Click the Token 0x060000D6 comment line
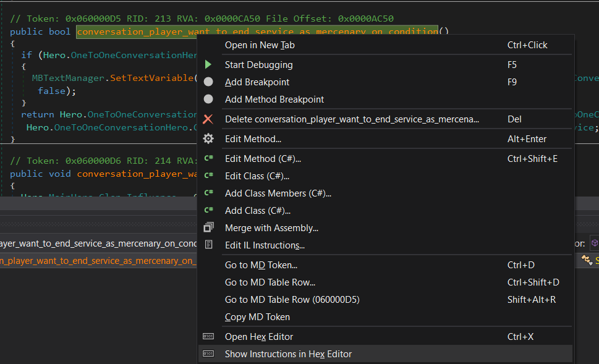 103,161
